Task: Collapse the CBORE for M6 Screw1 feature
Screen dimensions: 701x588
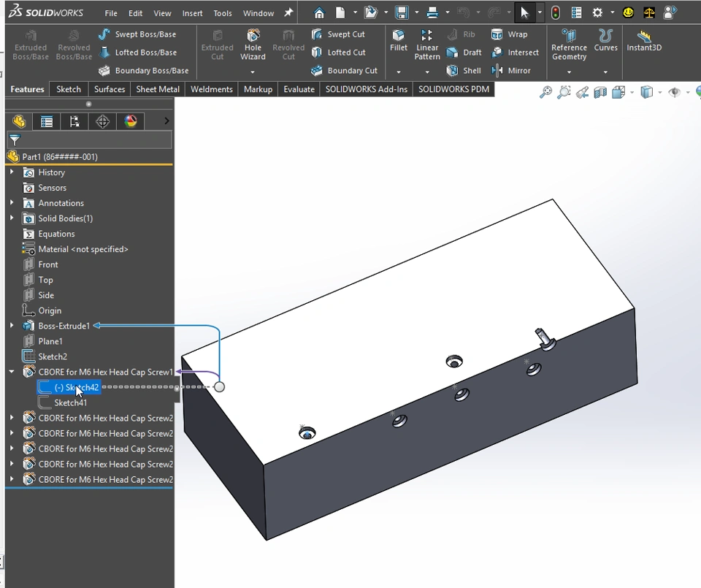Action: point(12,372)
